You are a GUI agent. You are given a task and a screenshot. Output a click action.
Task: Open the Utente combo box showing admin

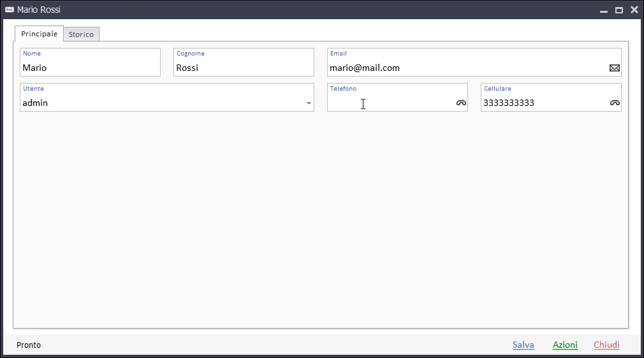(159, 103)
